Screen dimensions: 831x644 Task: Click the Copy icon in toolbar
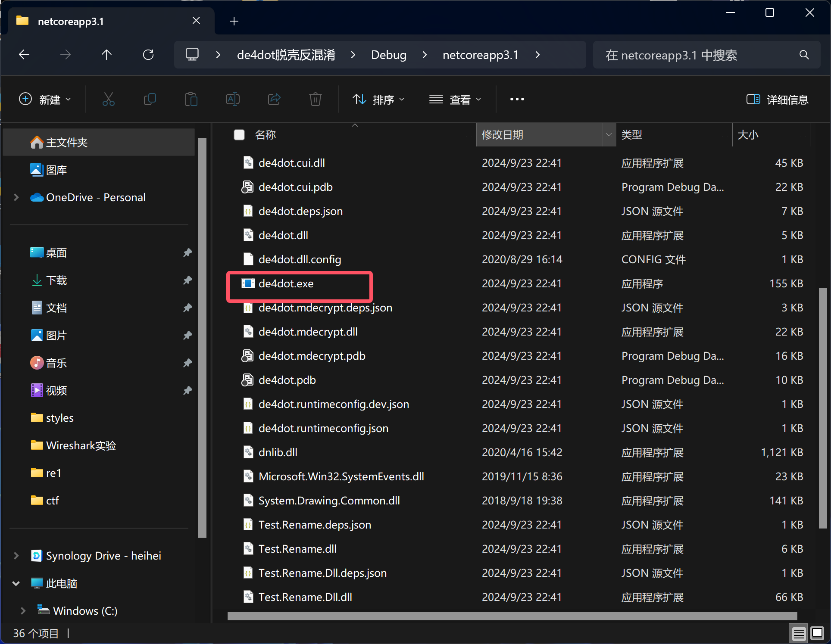click(150, 100)
